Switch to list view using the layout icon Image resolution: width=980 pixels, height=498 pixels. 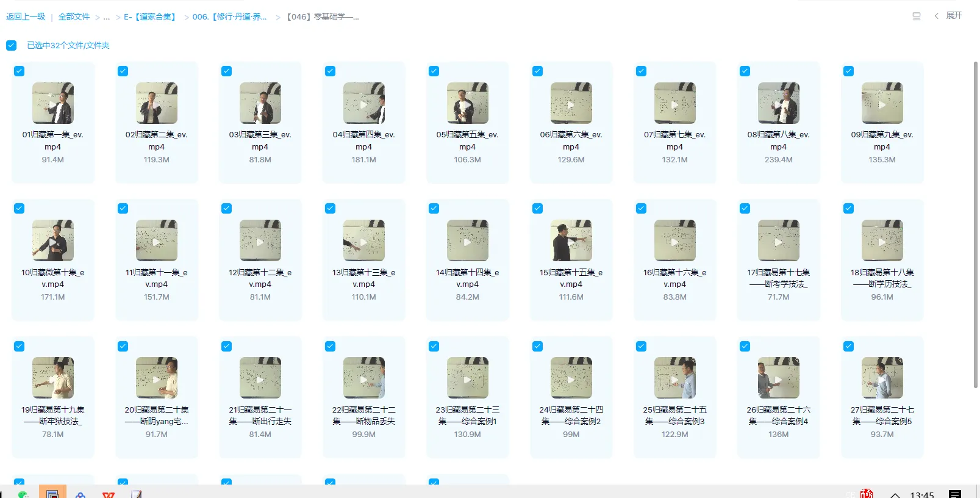(x=916, y=16)
